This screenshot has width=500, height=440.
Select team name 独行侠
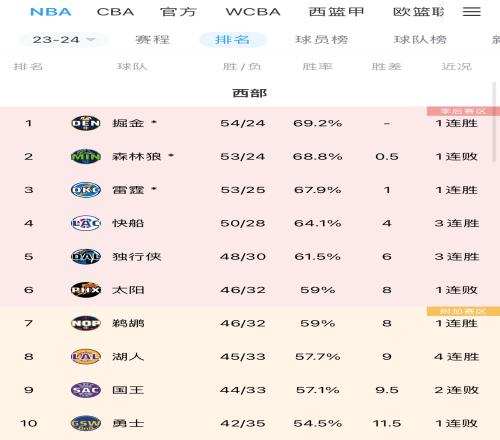(x=137, y=256)
